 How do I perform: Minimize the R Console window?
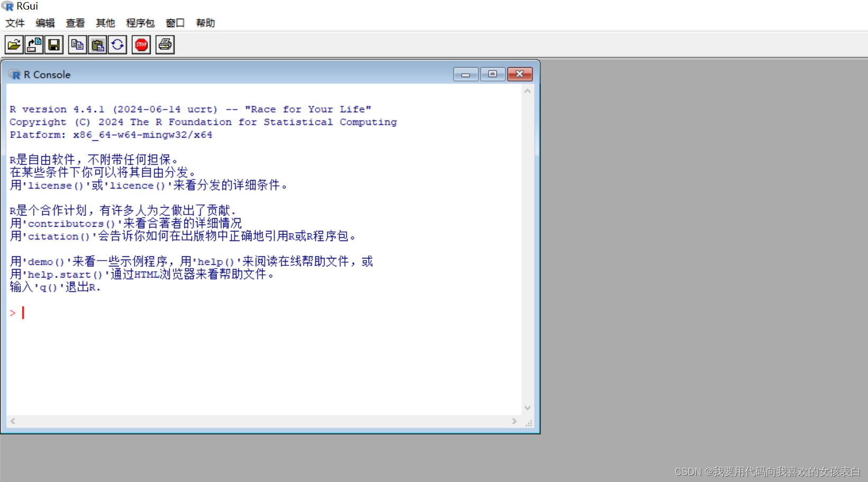point(466,74)
